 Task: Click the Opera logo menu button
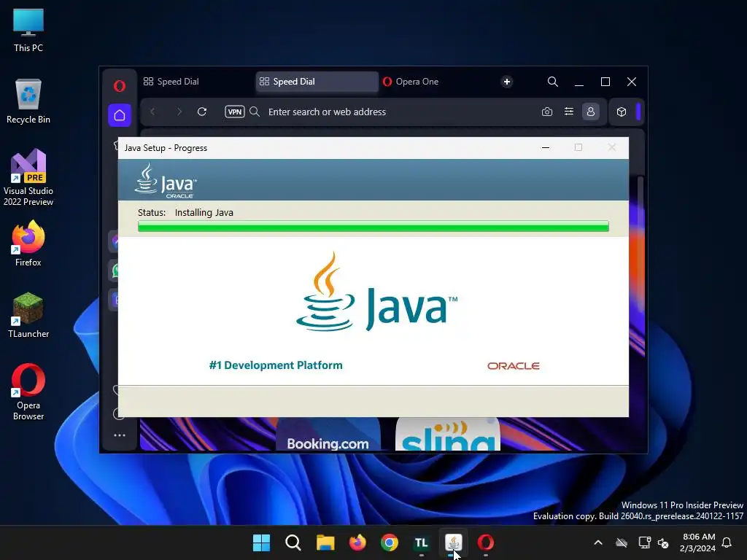click(120, 86)
